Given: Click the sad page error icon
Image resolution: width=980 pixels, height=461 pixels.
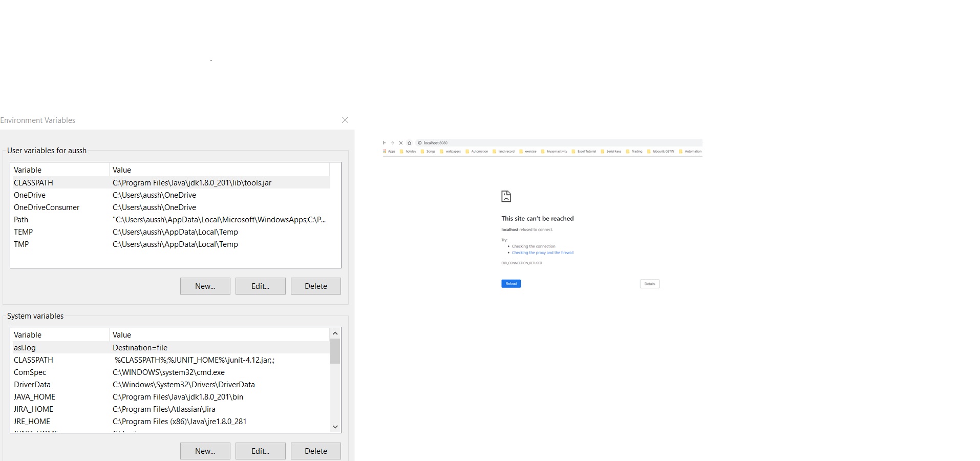Looking at the screenshot, I should (x=506, y=196).
